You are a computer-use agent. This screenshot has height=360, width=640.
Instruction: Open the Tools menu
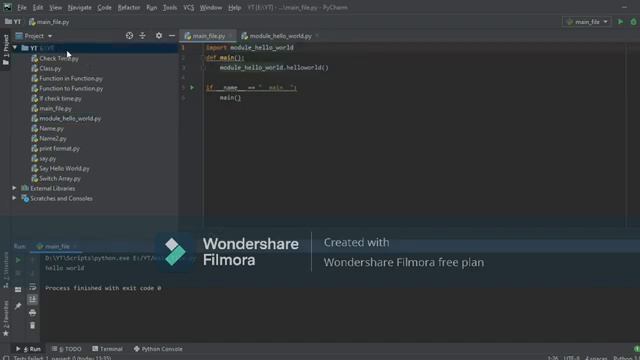point(170,7)
